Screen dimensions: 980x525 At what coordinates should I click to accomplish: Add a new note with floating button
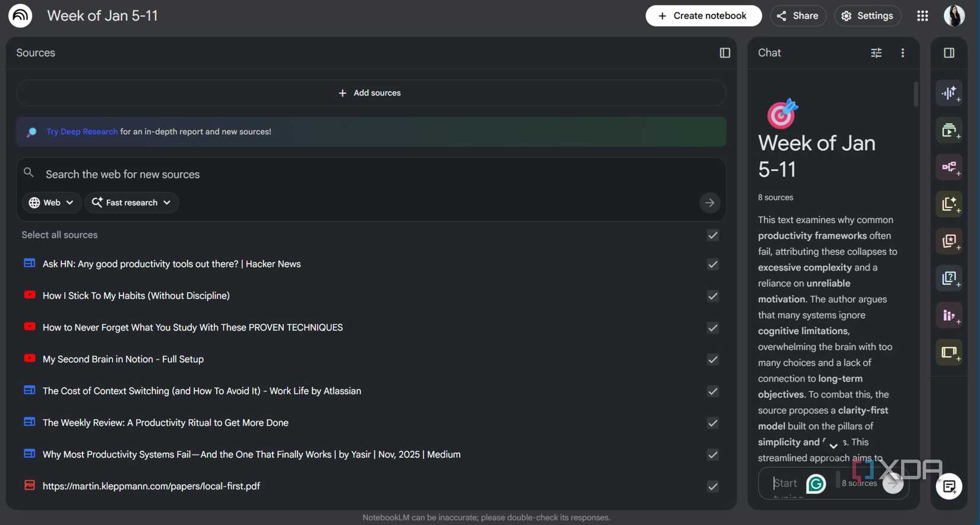tap(949, 486)
